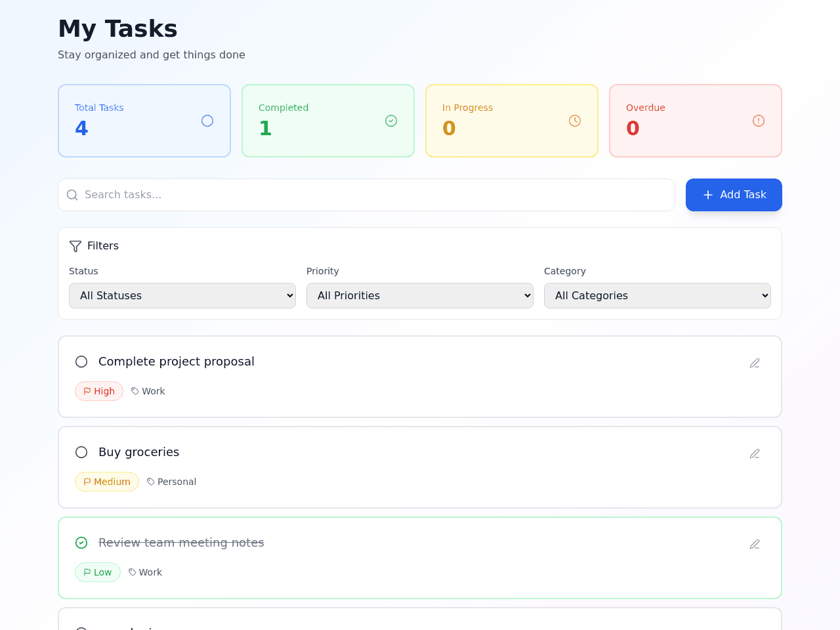Screen dimensions: 840x630
Task: Click the Overdue label text
Action: click(x=646, y=108)
